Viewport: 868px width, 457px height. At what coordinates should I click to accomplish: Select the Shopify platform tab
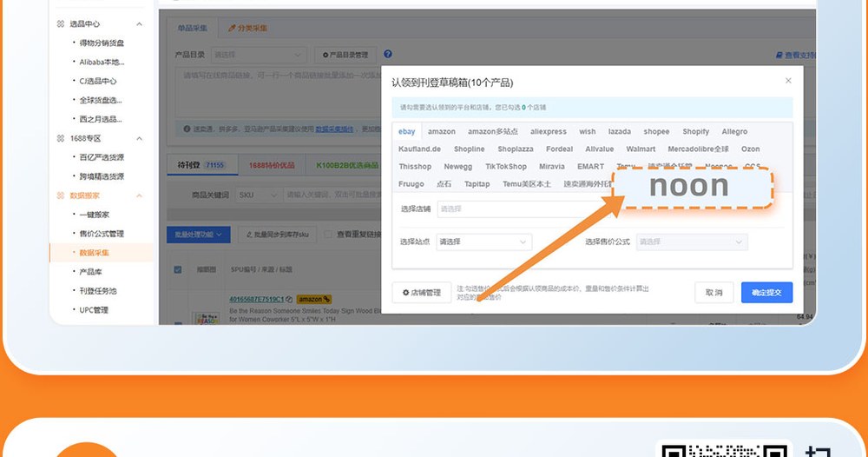pyautogui.click(x=696, y=131)
